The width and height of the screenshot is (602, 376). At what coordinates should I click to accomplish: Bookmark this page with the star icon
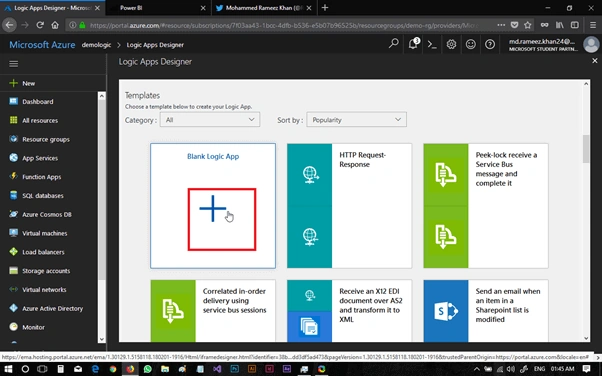528,25
